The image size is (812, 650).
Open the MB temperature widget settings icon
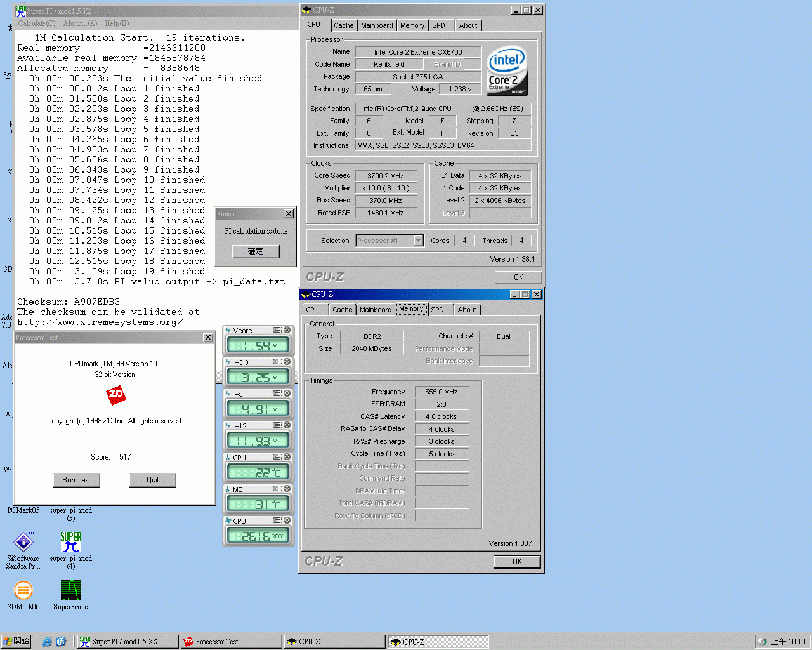click(277, 489)
